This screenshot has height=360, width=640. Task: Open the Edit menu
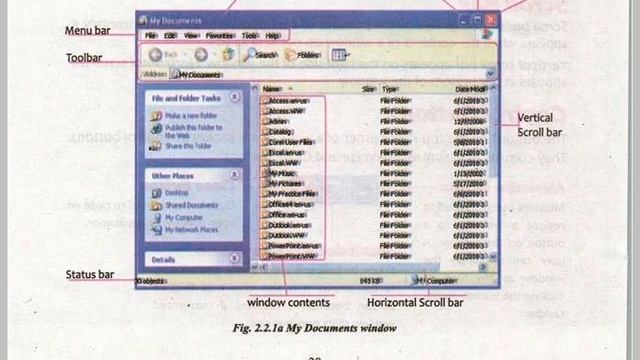(170, 36)
